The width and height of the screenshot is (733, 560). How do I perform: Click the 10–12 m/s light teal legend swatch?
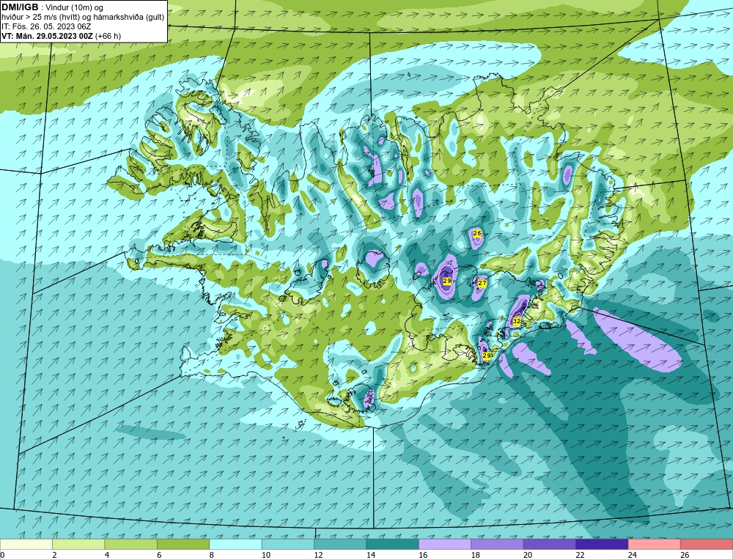[x=288, y=544]
